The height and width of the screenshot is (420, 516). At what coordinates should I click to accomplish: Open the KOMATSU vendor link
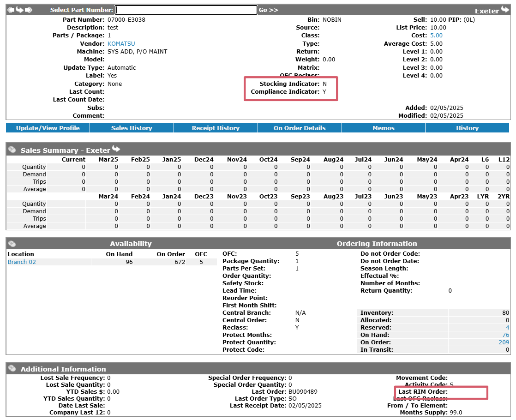121,44
